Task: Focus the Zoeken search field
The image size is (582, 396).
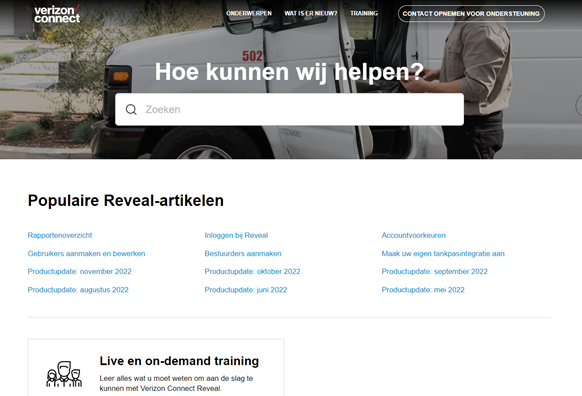Action: pyautogui.click(x=289, y=109)
